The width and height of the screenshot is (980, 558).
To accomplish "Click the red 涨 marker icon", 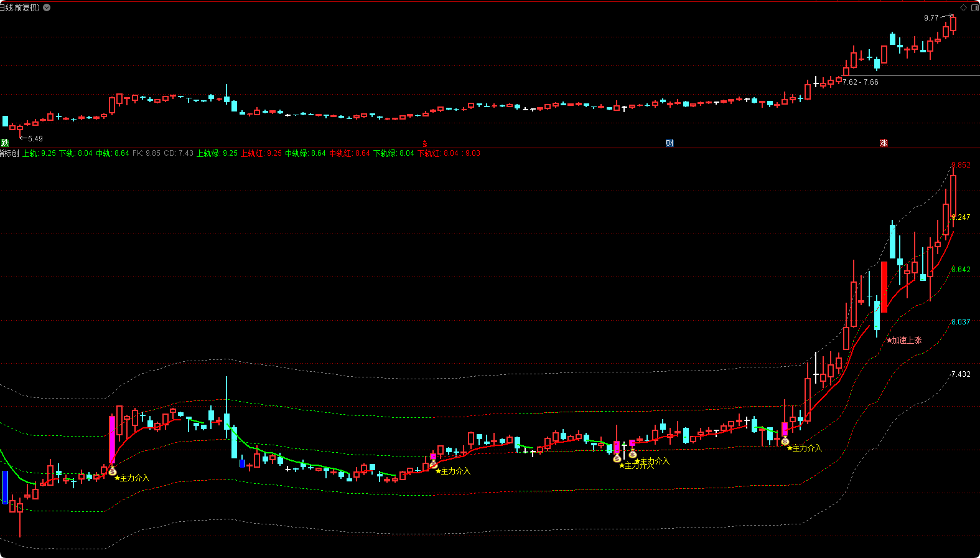I will click(x=884, y=143).
